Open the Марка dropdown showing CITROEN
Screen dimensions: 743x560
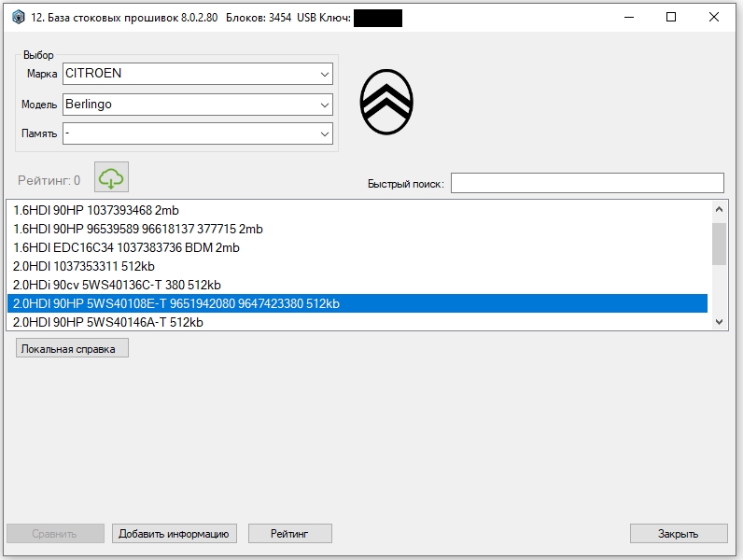198,74
